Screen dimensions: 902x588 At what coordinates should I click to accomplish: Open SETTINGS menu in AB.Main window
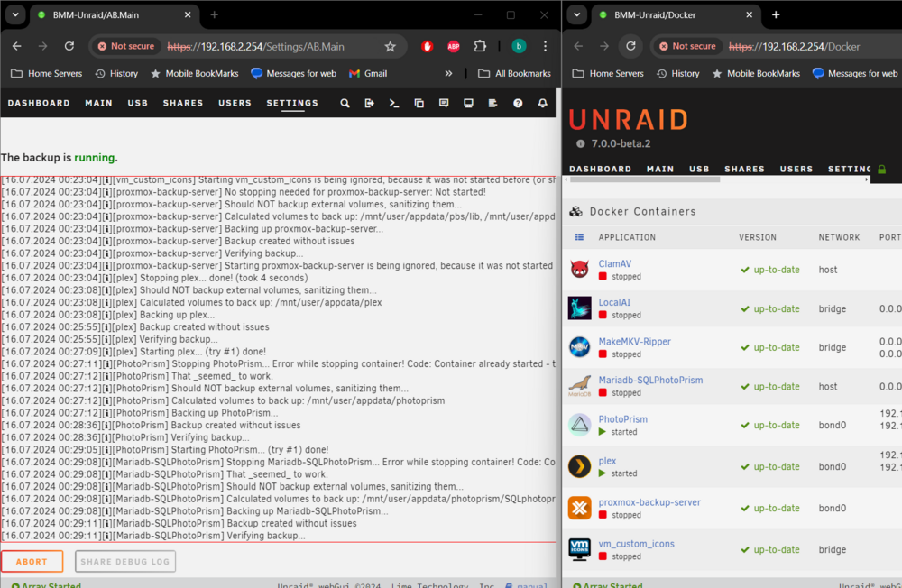tap(292, 103)
